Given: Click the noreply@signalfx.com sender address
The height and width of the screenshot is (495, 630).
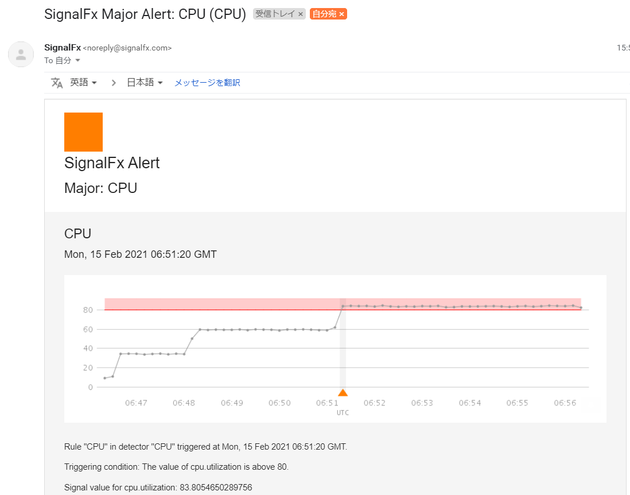Looking at the screenshot, I should point(127,48).
